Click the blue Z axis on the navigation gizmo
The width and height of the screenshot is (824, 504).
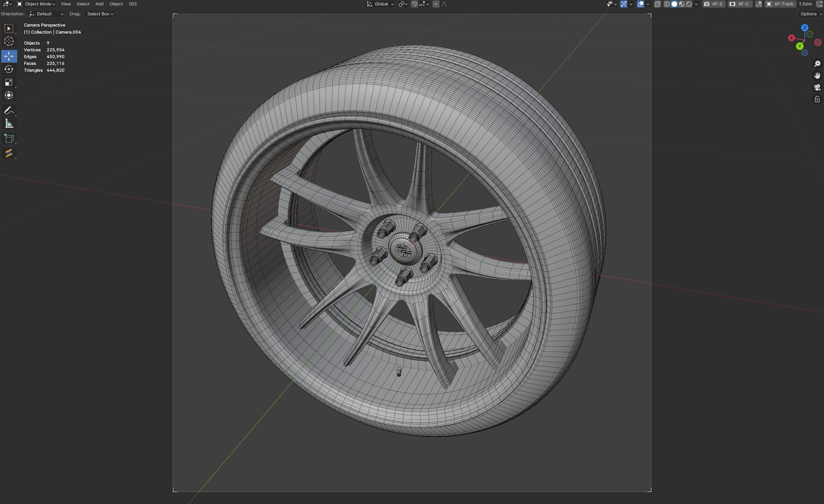point(804,28)
